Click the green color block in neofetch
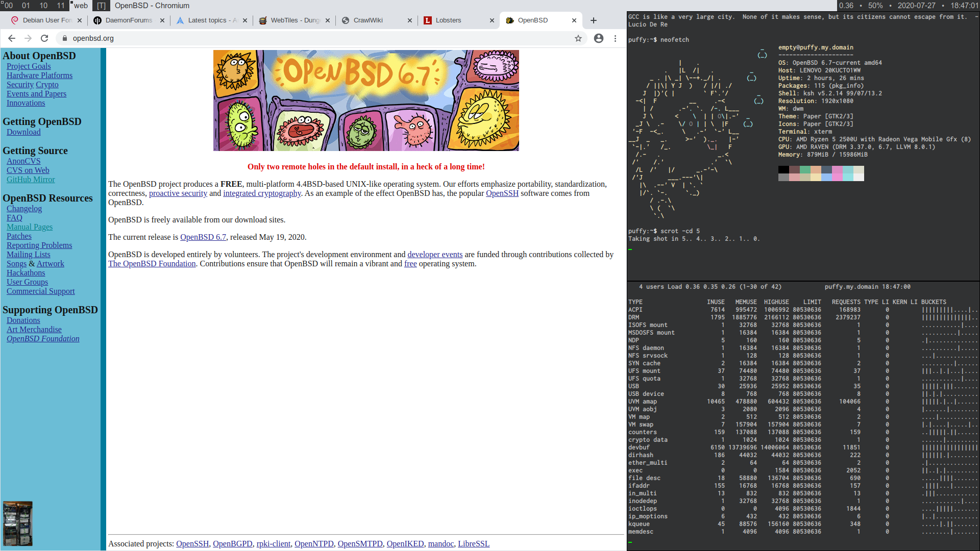Screen dimensions: 980x551 [x=805, y=170]
